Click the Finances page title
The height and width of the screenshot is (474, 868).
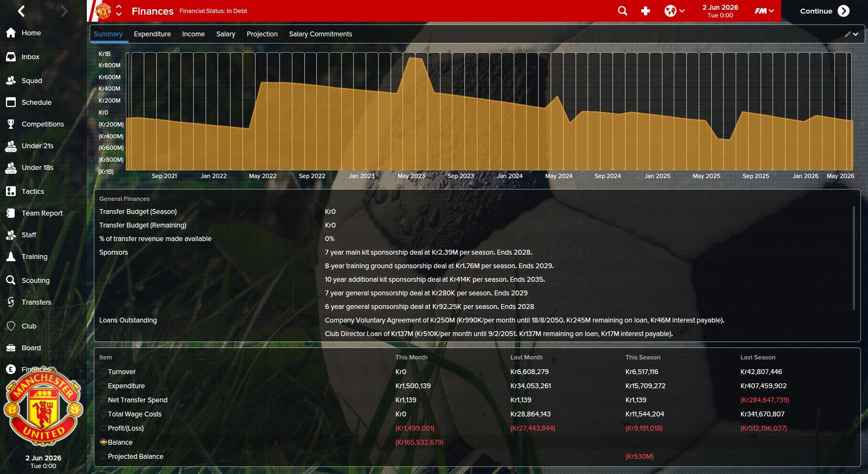coord(152,11)
